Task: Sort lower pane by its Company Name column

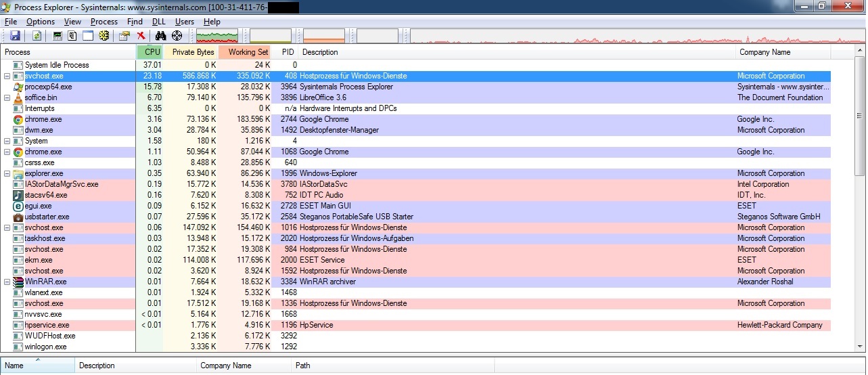Action: click(244, 366)
